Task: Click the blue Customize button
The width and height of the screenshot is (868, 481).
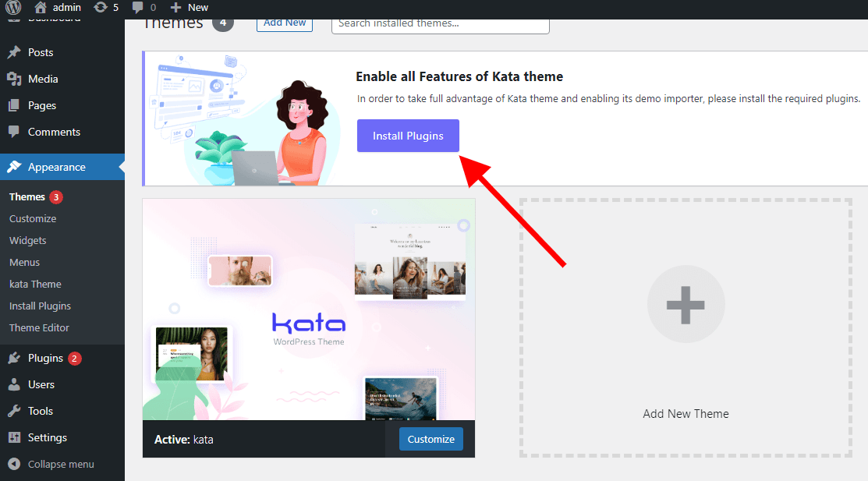Action: click(x=430, y=439)
